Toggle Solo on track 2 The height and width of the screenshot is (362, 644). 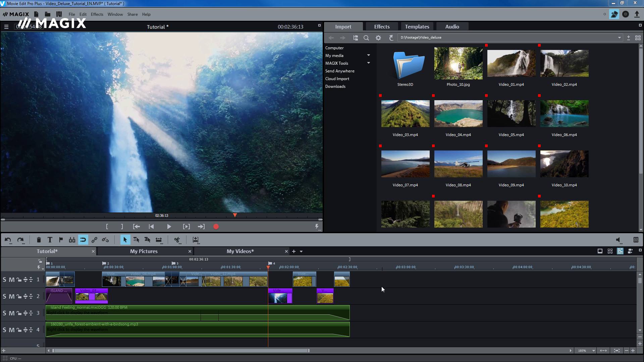pyautogui.click(x=5, y=296)
